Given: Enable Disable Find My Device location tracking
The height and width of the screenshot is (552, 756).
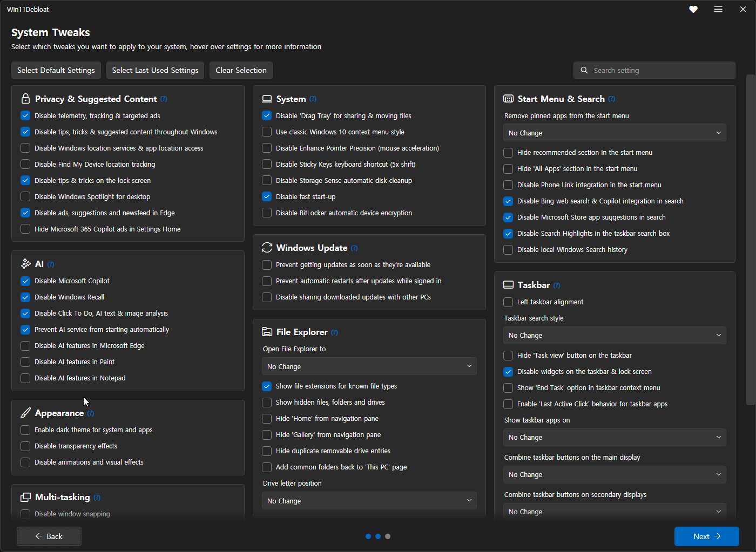Looking at the screenshot, I should click(x=25, y=164).
